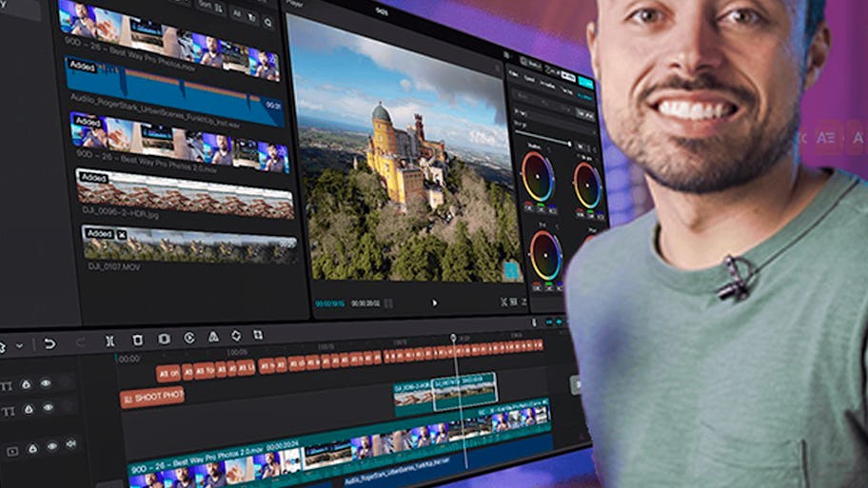Click the All filter in media panel
The width and height of the screenshot is (868, 488).
click(236, 14)
